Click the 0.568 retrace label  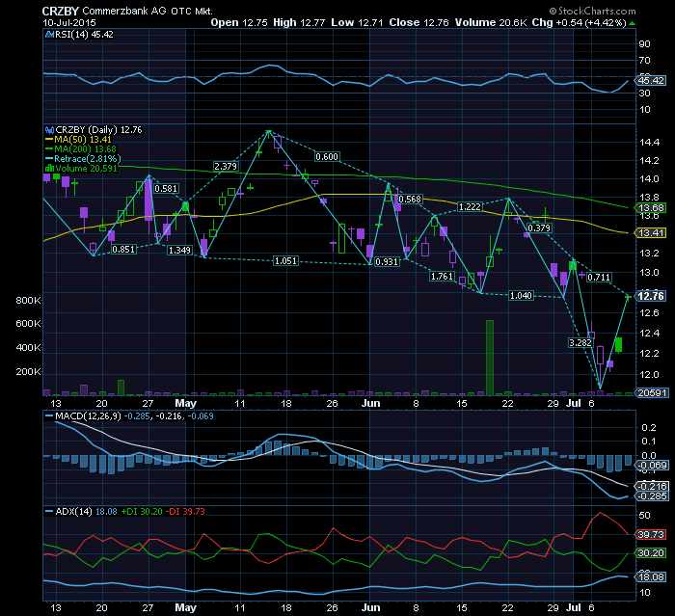coord(410,199)
